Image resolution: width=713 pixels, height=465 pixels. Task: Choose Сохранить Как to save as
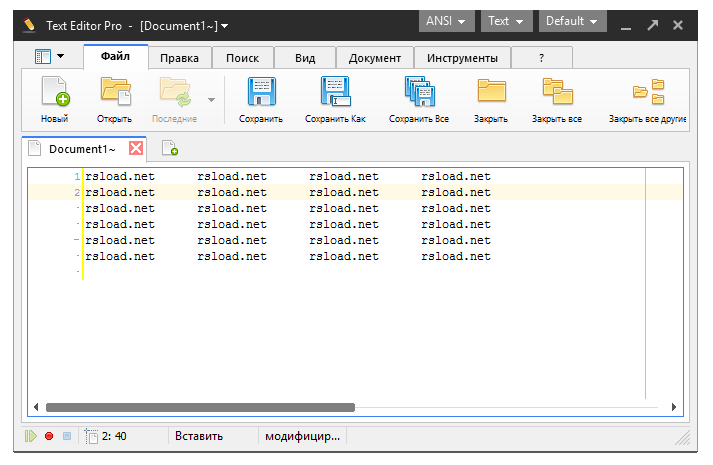click(x=335, y=100)
